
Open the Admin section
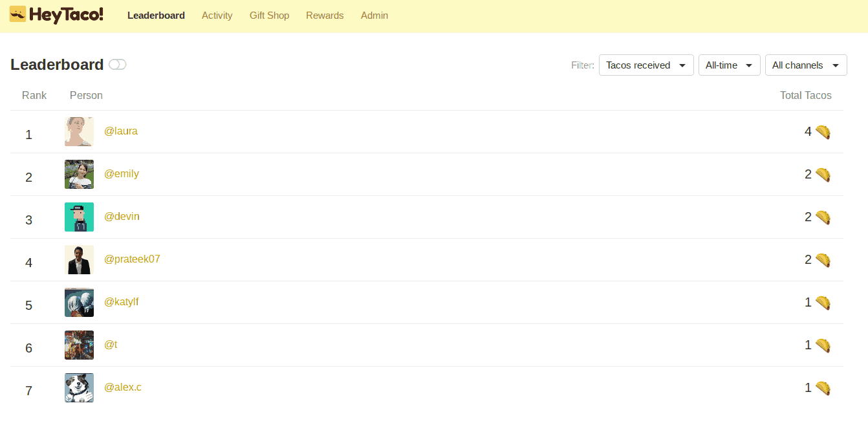(374, 16)
